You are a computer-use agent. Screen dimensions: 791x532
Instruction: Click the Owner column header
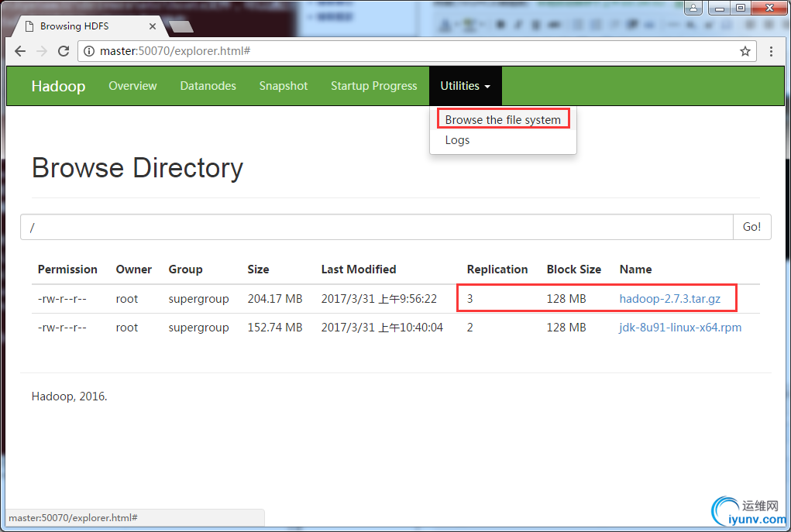(x=134, y=269)
